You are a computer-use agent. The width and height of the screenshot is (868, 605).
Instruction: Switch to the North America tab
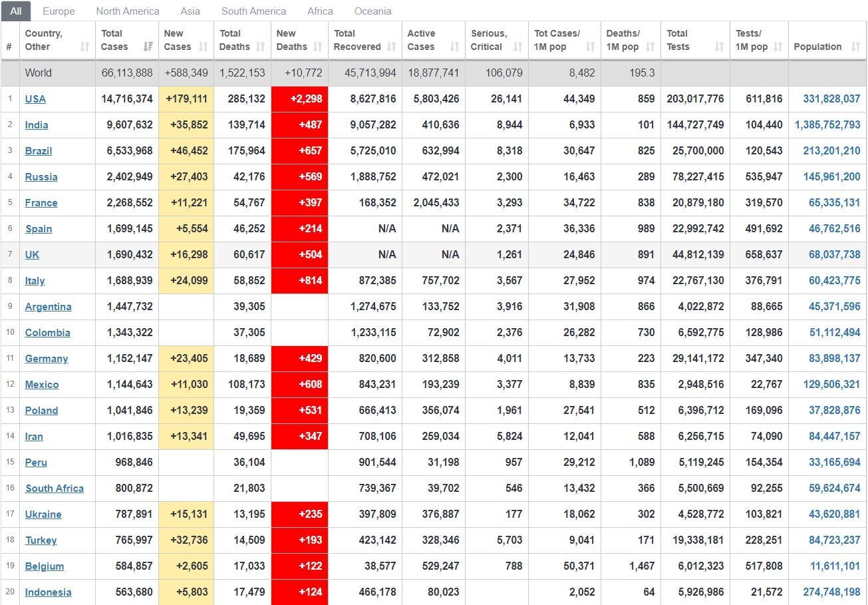coord(128,11)
